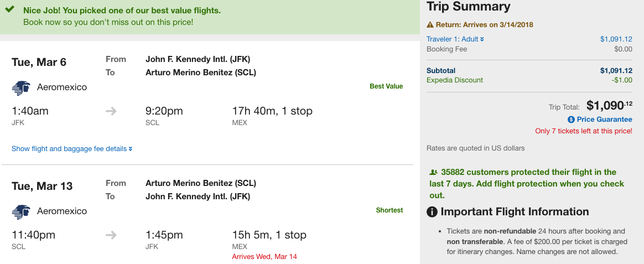Click the Best Value label on outbound flight
Screen dimensions: 644x264
click(386, 86)
